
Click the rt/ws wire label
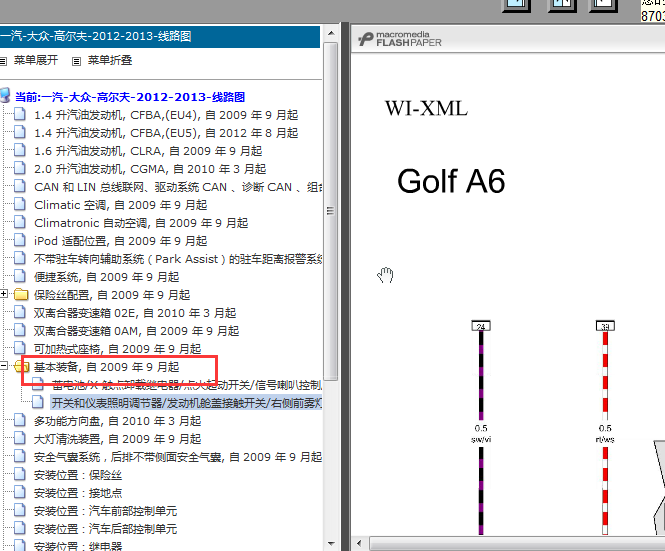point(605,439)
